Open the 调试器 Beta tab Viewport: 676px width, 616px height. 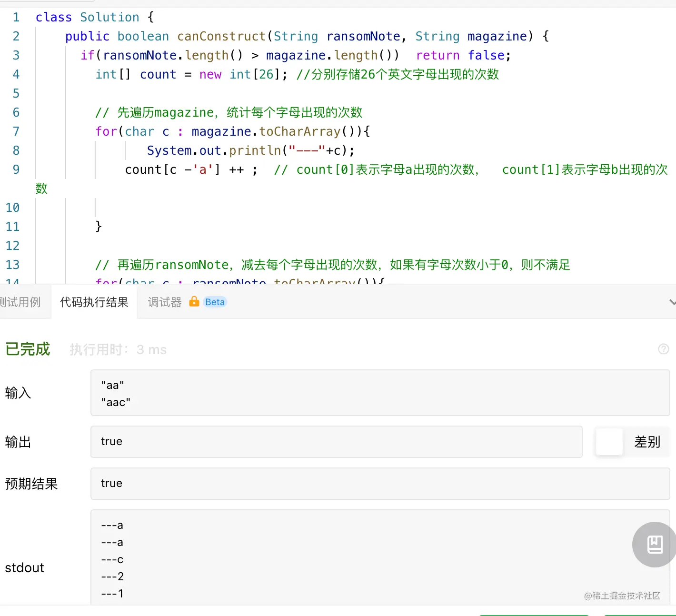[187, 302]
